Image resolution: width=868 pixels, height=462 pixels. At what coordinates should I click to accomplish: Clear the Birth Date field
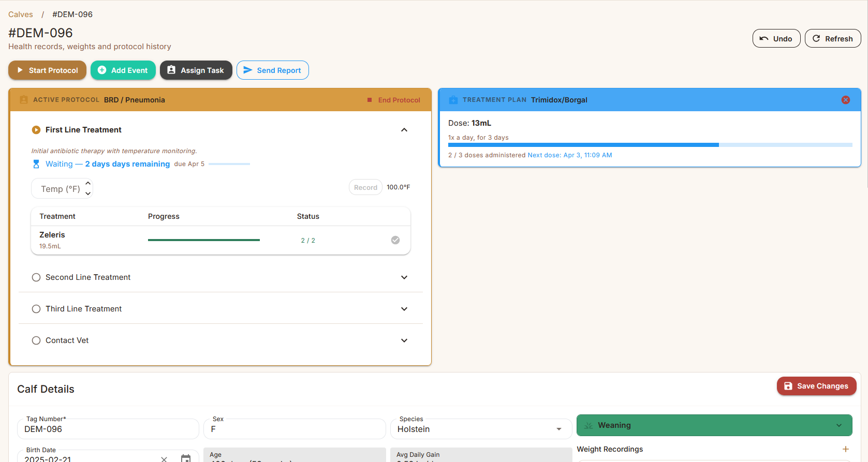tap(164, 458)
